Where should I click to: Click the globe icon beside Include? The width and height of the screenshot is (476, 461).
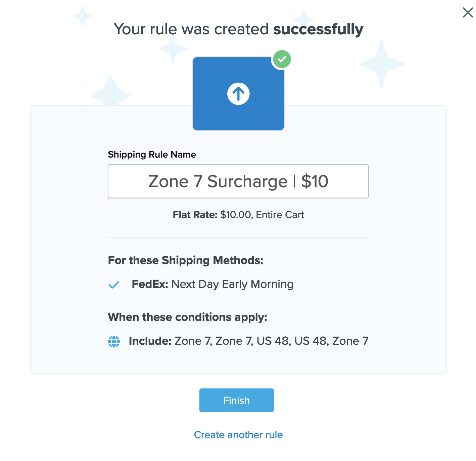tap(114, 341)
